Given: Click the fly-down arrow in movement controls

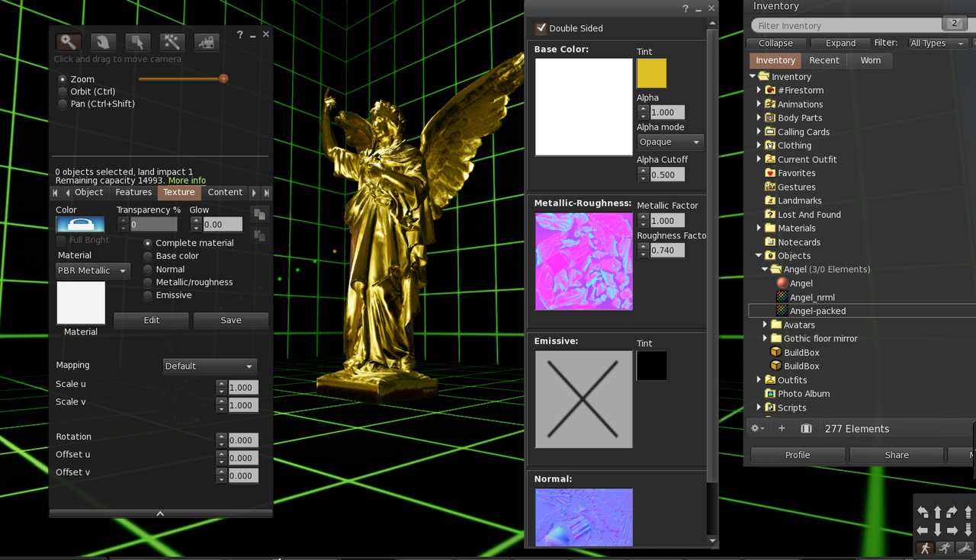Looking at the screenshot, I should point(968,530).
